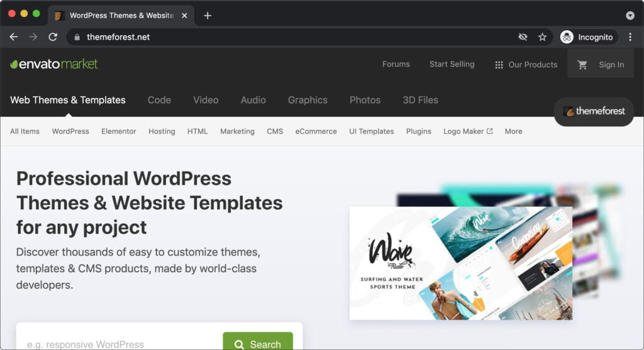Open the WordPress submenu item
The image size is (644, 350).
[x=70, y=131]
